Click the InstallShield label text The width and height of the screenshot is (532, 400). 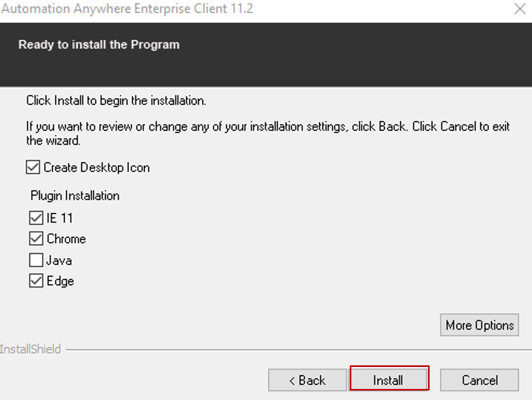[x=30, y=349]
